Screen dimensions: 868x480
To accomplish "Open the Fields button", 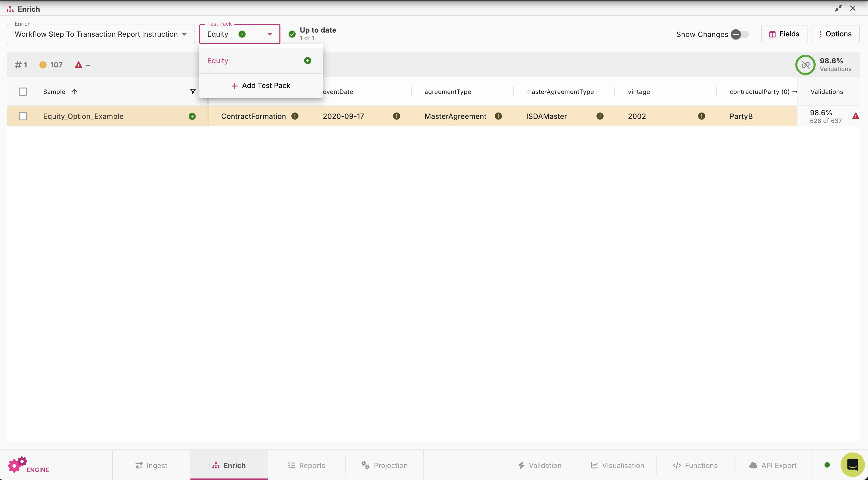I will (x=784, y=34).
